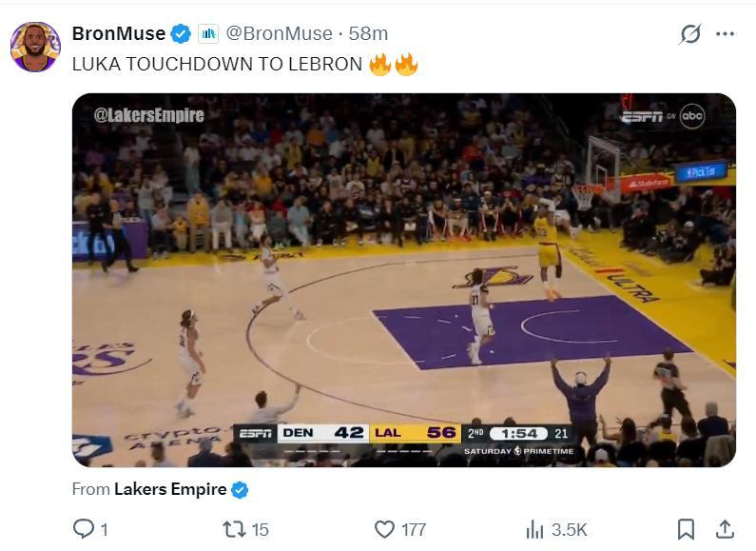Bookmark this post

coord(686,529)
